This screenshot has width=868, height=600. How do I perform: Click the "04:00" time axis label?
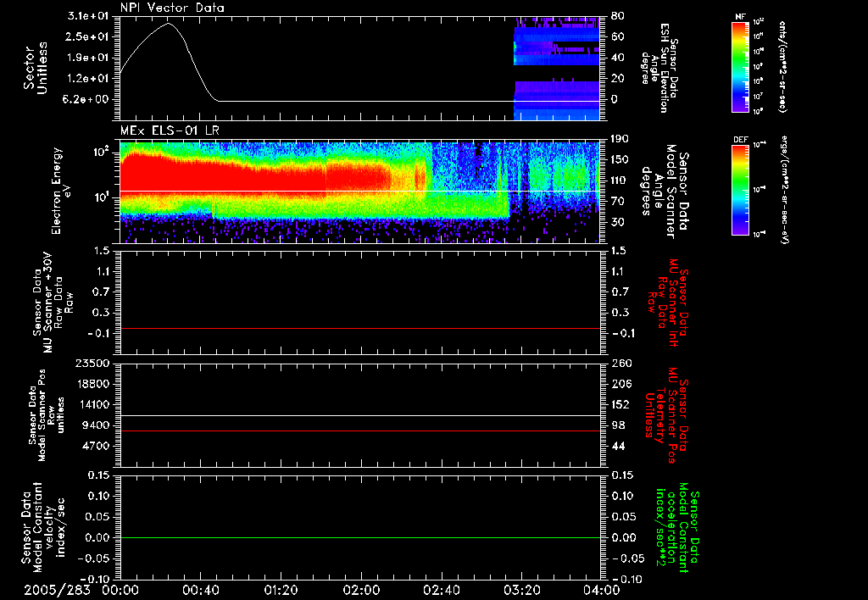(602, 590)
